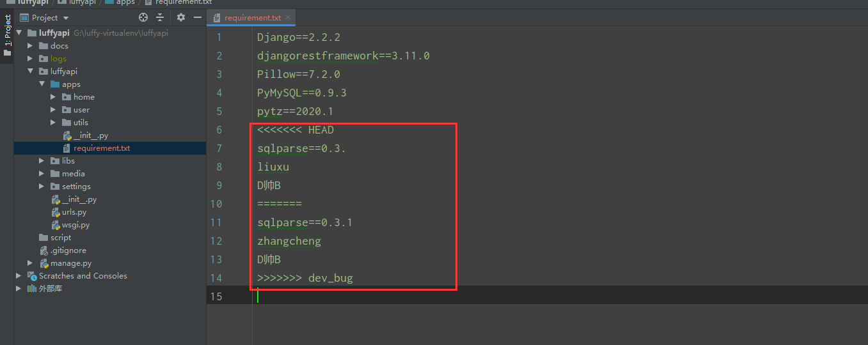Viewport: 868px width, 345px height.
Task: Select __init__.py under apps
Action: [110, 135]
